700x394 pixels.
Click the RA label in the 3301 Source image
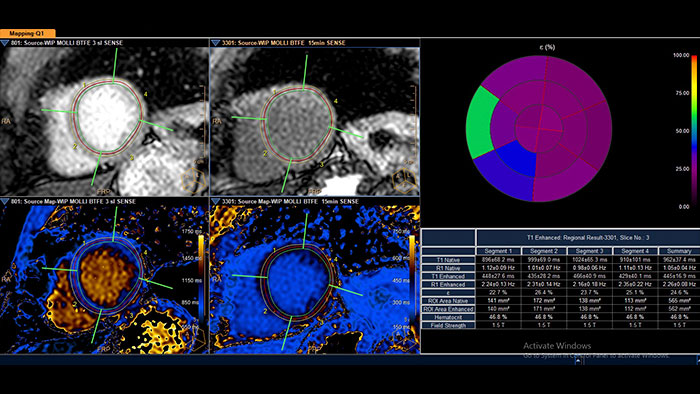(217, 121)
